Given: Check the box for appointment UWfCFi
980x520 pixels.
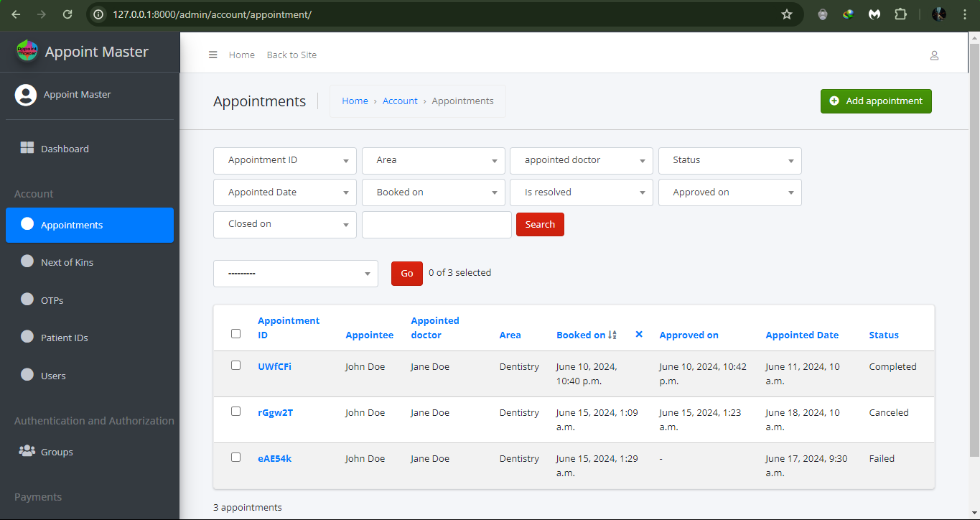Looking at the screenshot, I should click(235, 365).
